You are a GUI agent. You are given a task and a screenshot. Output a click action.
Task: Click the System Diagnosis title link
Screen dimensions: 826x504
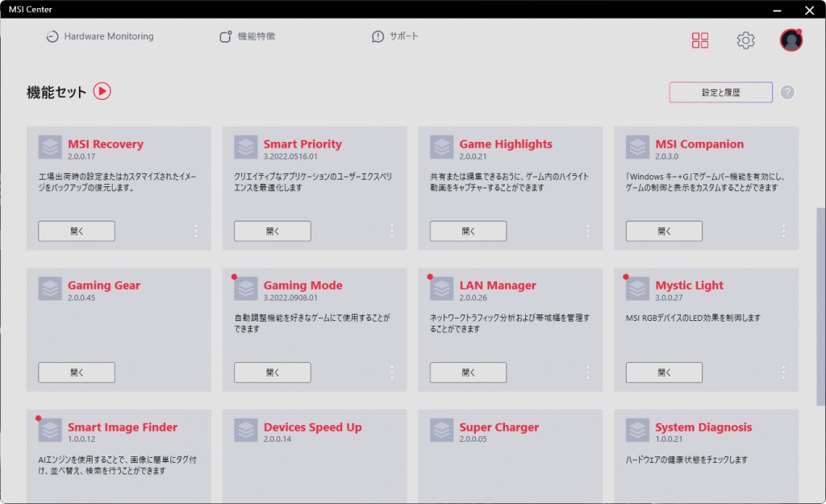[703, 427]
